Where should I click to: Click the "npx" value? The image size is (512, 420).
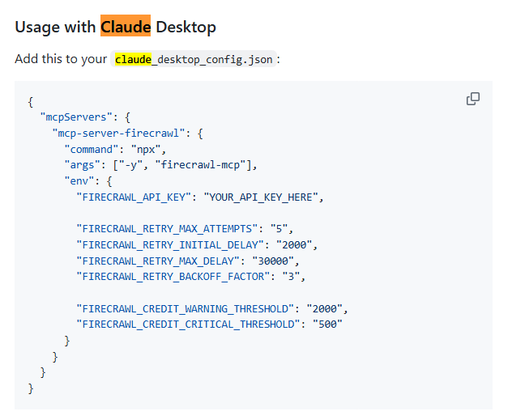coord(151,150)
